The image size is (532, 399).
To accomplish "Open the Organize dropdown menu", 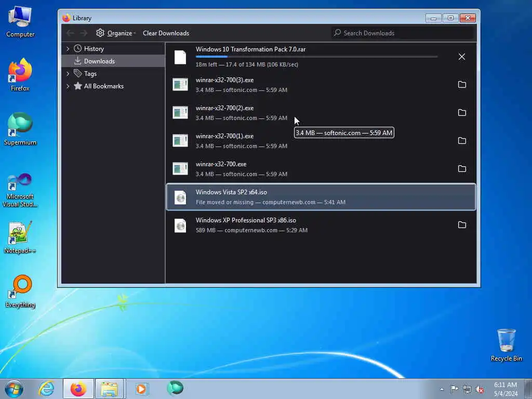I will click(116, 33).
